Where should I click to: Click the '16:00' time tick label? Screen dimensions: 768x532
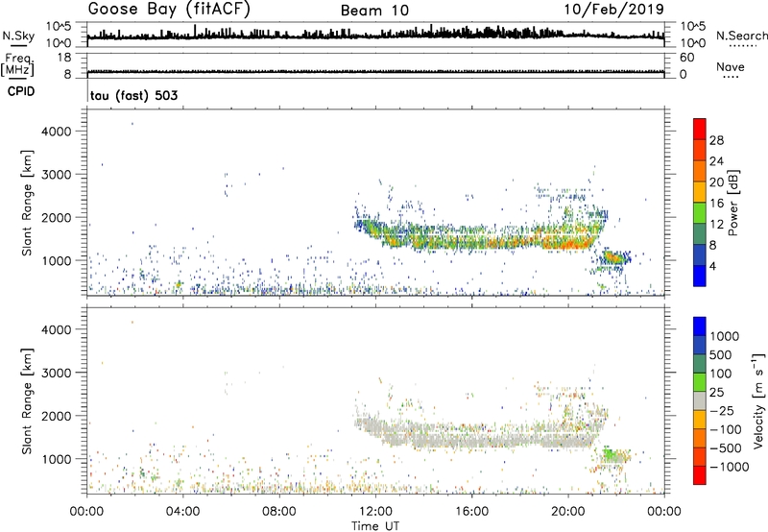point(471,512)
